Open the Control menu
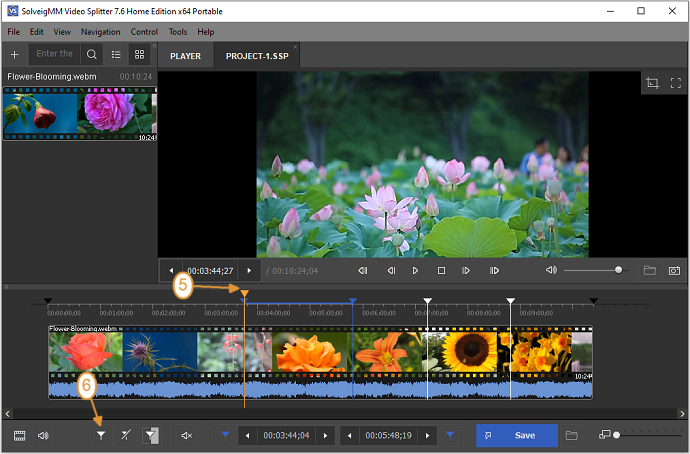This screenshot has width=690, height=454. (x=144, y=32)
